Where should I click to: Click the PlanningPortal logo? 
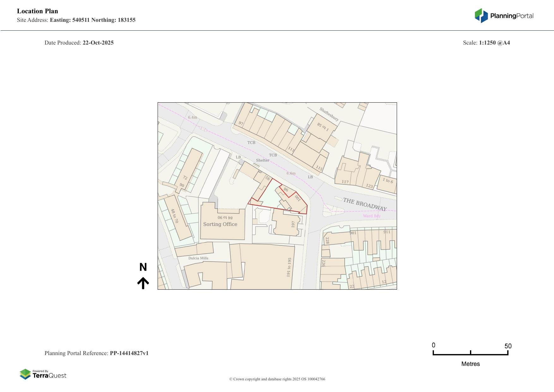pos(504,16)
